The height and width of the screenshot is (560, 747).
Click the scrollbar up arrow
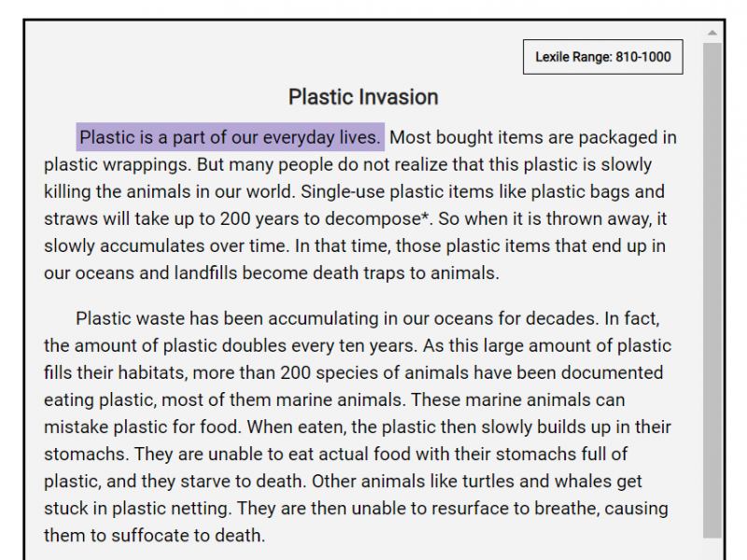712,34
